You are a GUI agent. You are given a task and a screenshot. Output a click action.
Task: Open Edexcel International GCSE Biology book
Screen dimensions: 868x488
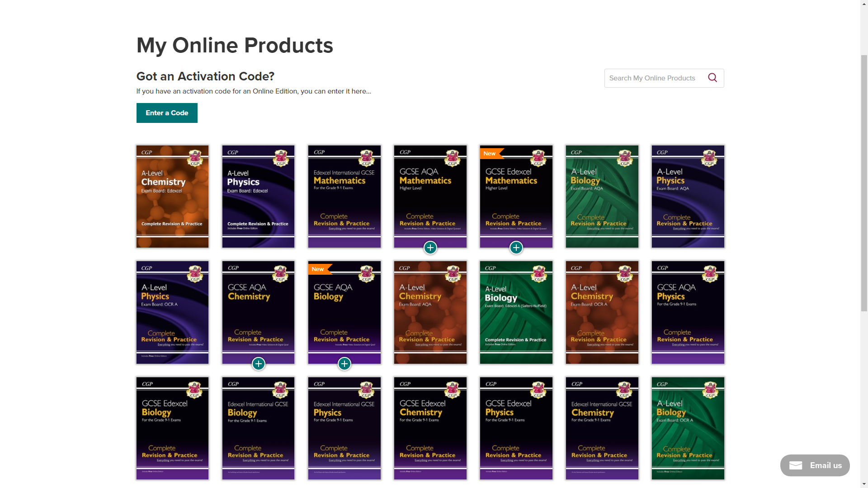pyautogui.click(x=259, y=428)
